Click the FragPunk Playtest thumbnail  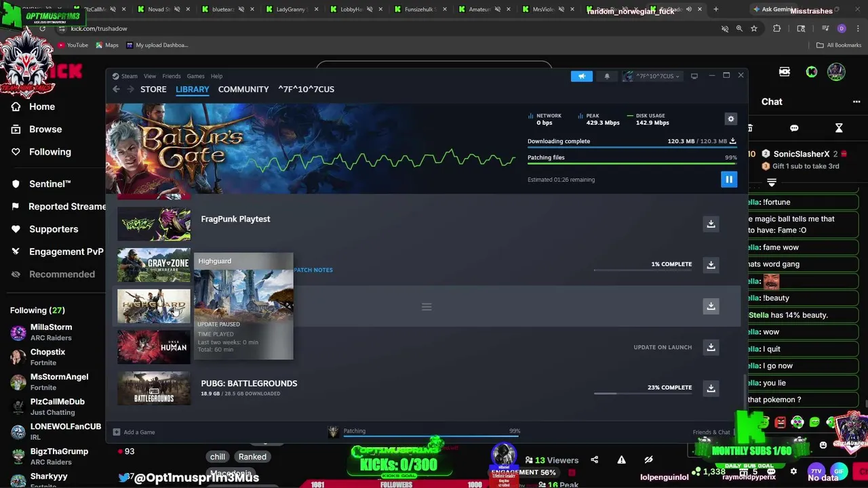(x=154, y=224)
